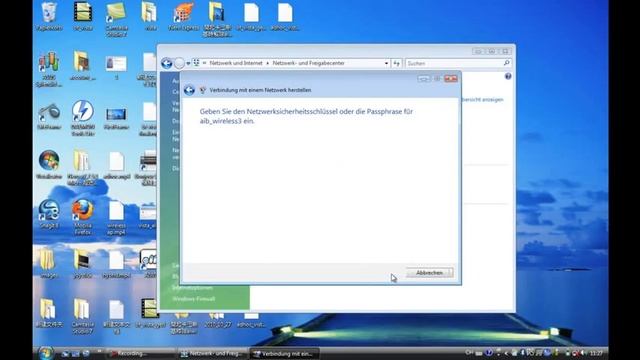Open the Windows Start orb

(46, 353)
